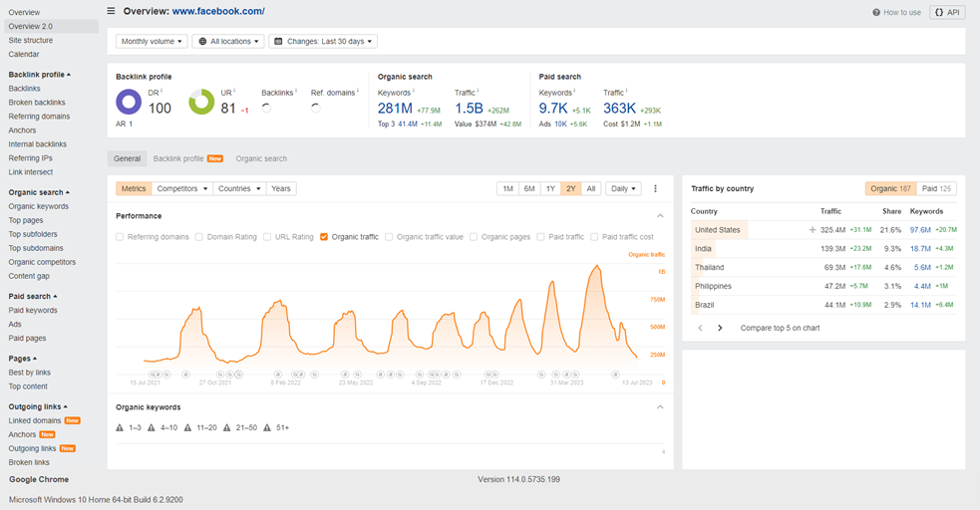
Task: Click www.facebook.com/ link in header
Action: [218, 11]
